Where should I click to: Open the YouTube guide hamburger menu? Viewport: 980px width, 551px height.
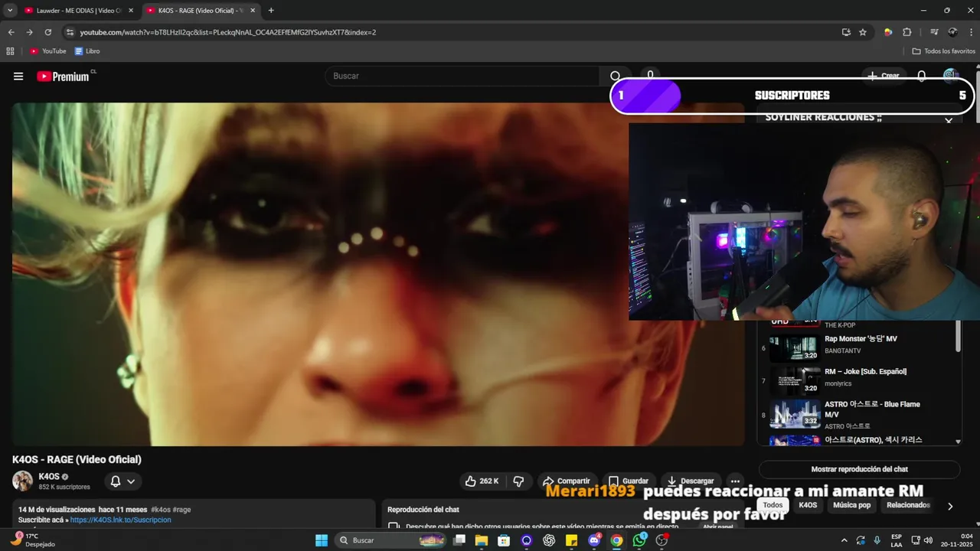[x=18, y=77]
